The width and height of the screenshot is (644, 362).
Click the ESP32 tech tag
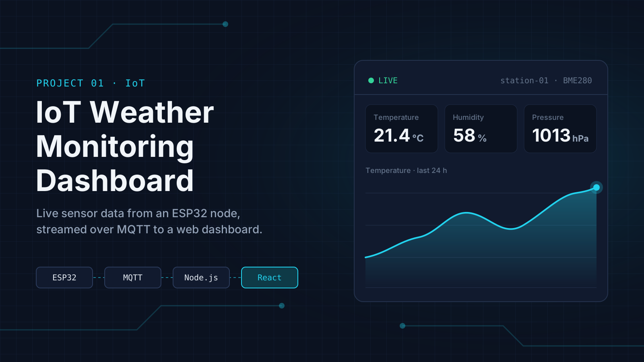pos(64,278)
